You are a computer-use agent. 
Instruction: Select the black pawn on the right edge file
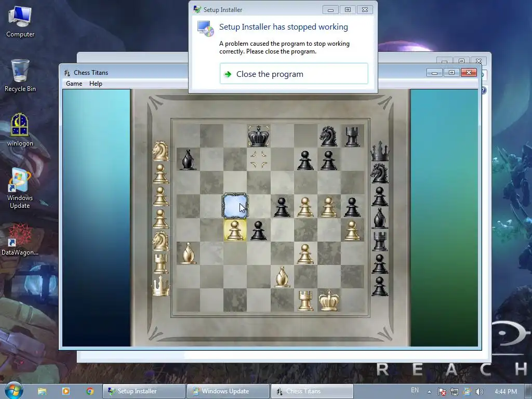352,207
